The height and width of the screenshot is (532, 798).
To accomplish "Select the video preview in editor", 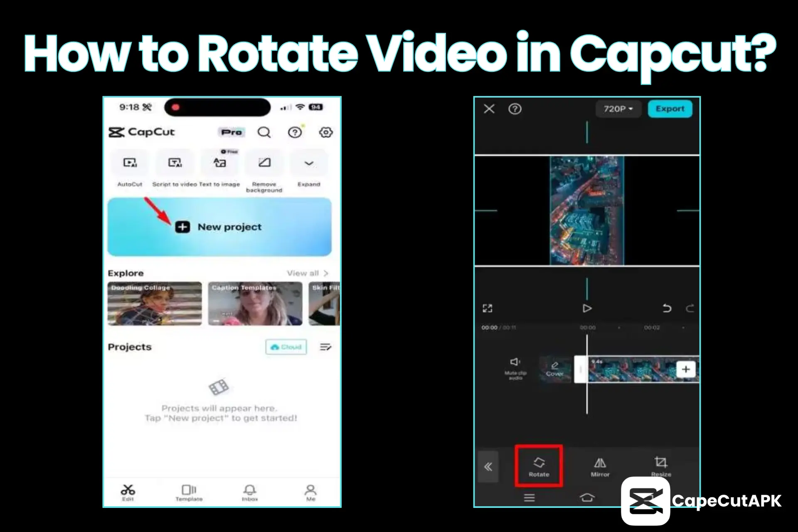I will tap(587, 211).
